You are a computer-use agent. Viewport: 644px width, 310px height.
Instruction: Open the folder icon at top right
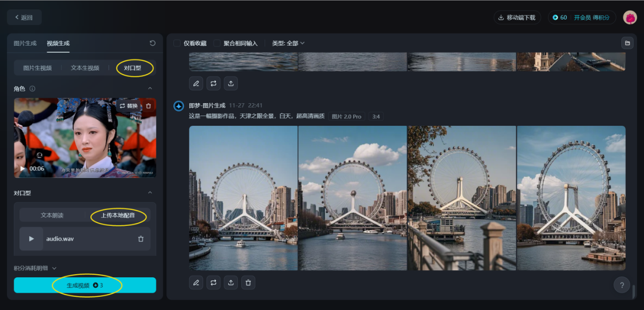pyautogui.click(x=627, y=43)
